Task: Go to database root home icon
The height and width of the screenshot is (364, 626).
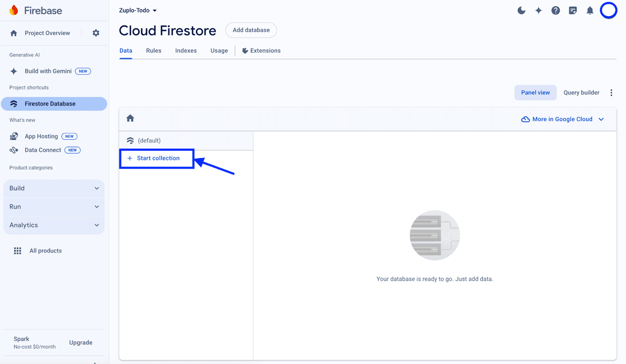Action: [130, 118]
